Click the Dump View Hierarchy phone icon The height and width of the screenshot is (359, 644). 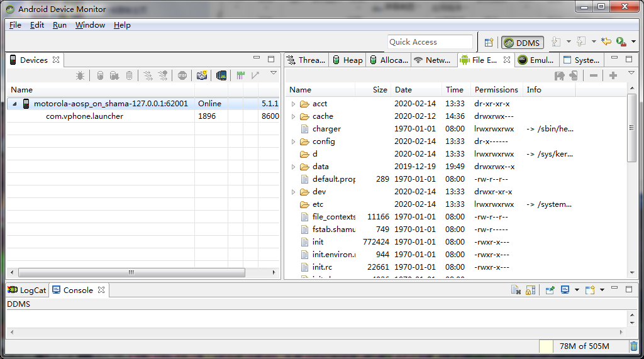pos(221,75)
